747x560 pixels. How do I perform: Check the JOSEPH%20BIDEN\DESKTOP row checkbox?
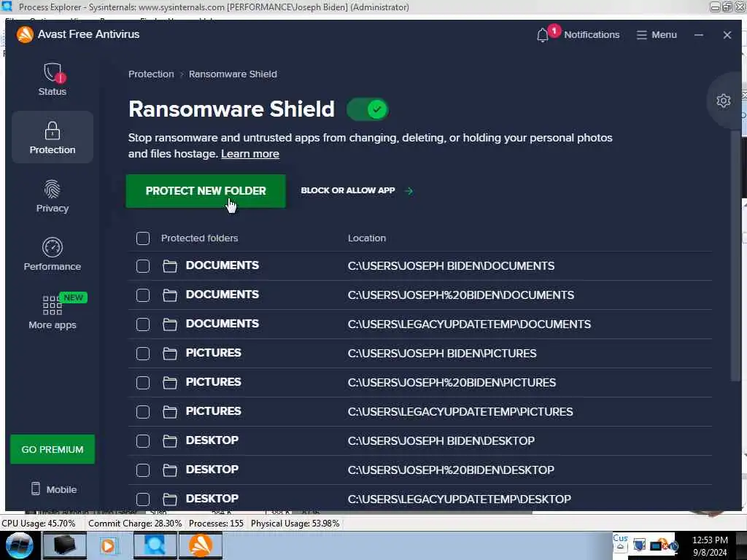pyautogui.click(x=143, y=470)
